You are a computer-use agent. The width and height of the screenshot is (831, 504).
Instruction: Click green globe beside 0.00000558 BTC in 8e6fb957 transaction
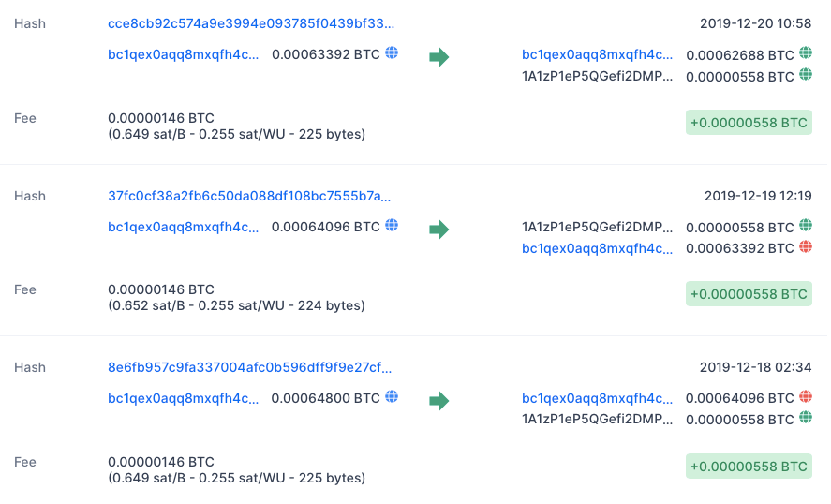[x=806, y=419]
